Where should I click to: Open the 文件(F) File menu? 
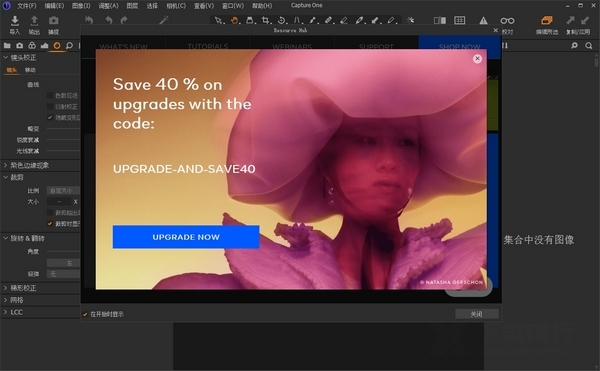(x=27, y=6)
